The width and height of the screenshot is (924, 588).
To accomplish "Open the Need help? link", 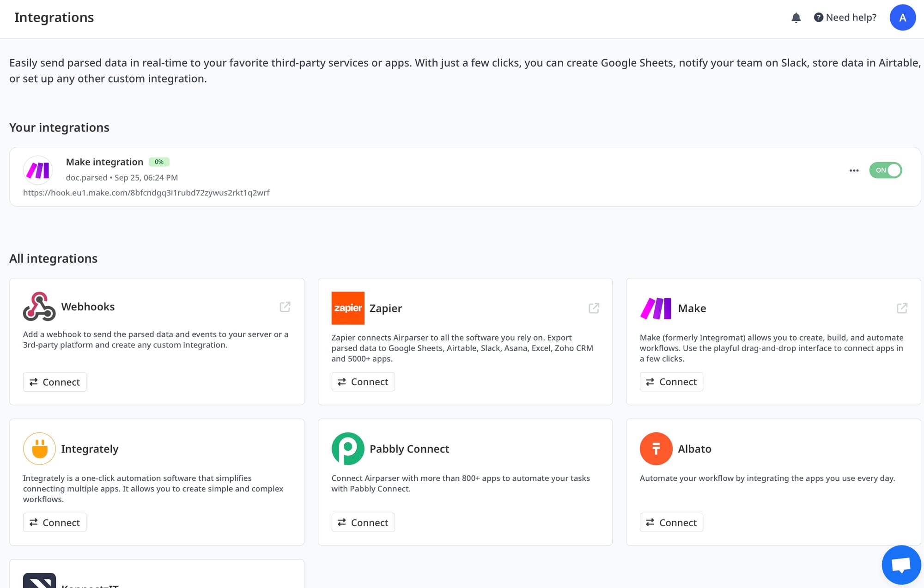I will [x=845, y=18].
